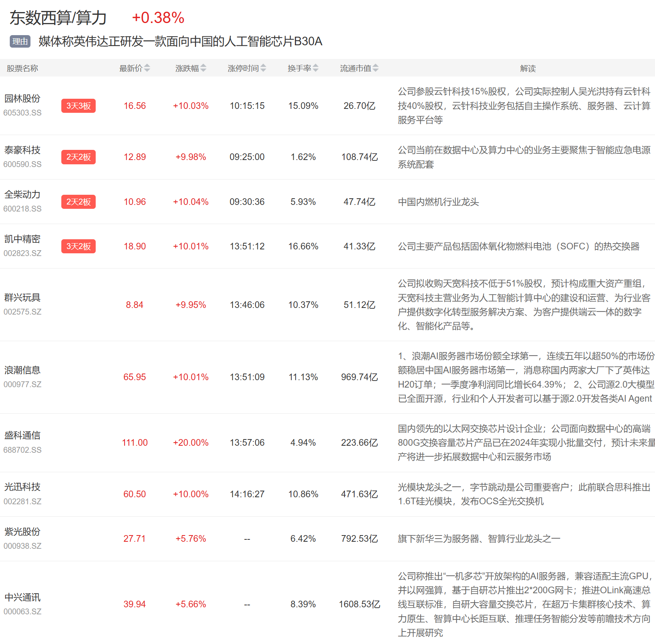The width and height of the screenshot is (655, 644).
Task: Sort table by 涨停时间 arrows
Action: (x=263, y=68)
